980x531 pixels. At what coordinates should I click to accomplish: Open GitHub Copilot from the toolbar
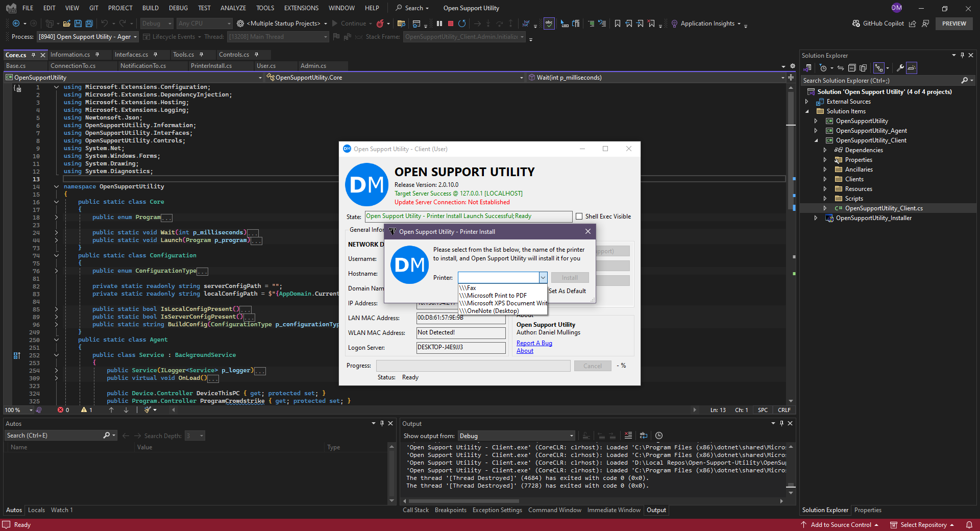878,23
